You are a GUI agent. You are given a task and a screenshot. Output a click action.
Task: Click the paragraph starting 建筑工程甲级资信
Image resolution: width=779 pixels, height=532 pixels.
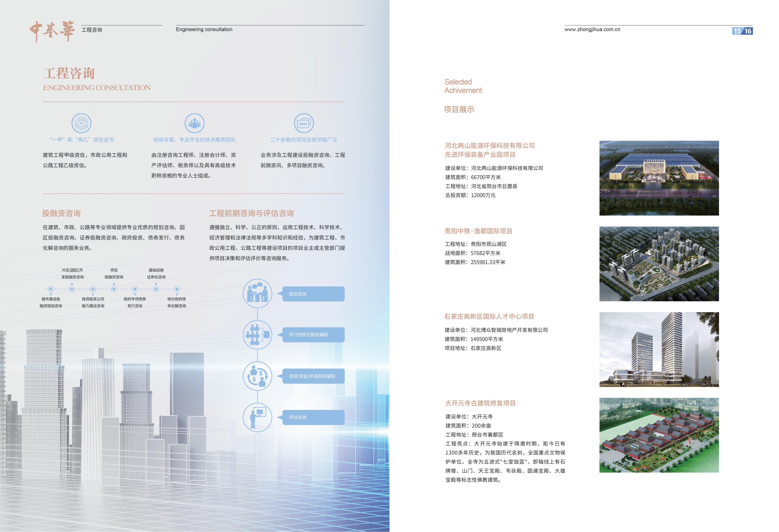(x=85, y=160)
